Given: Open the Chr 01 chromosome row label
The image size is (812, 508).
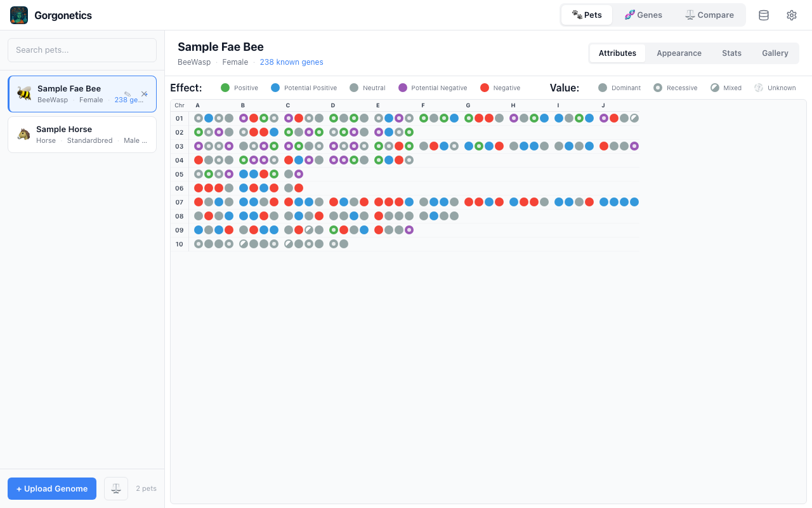Looking at the screenshot, I should pyautogui.click(x=180, y=118).
